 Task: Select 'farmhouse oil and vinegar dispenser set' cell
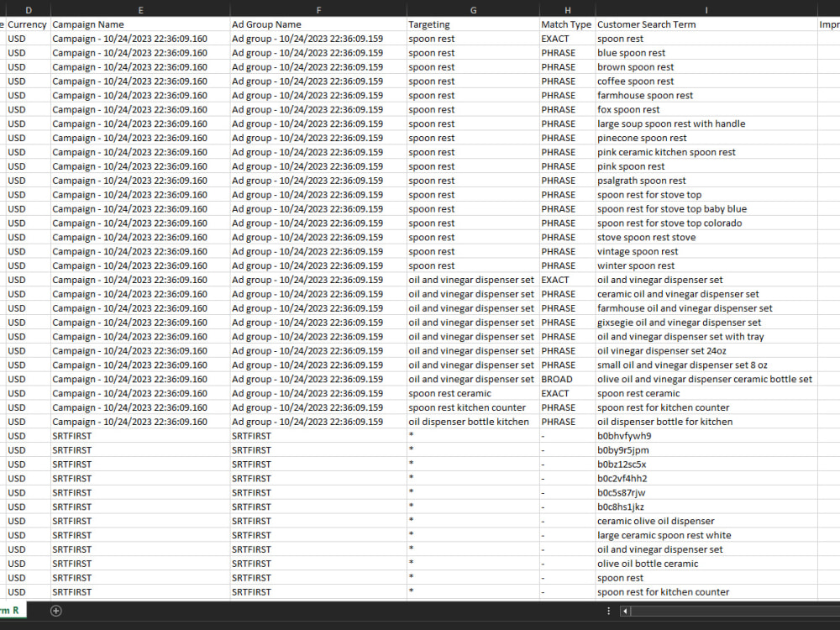[706, 308]
